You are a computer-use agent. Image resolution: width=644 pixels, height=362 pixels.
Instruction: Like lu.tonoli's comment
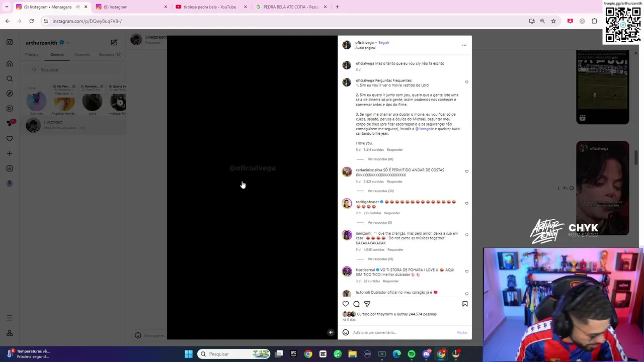tap(466, 294)
